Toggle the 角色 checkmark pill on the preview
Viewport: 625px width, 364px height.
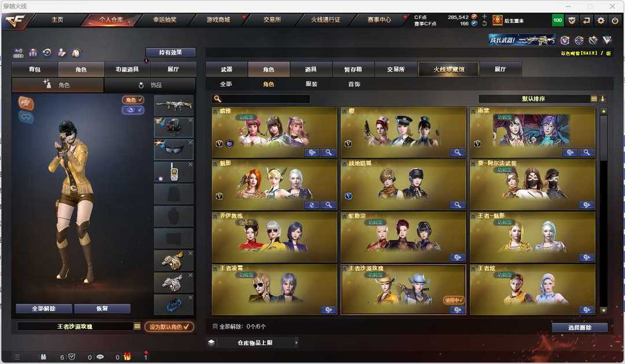point(133,100)
